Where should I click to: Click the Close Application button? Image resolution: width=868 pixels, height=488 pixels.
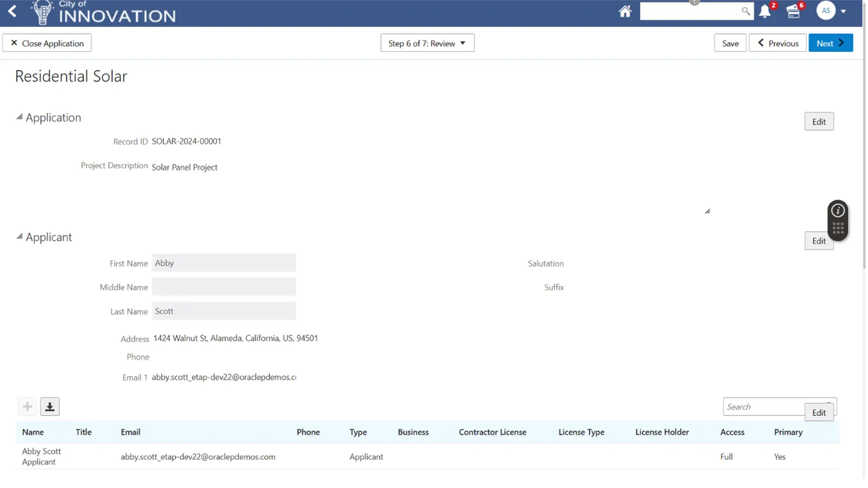(x=47, y=43)
